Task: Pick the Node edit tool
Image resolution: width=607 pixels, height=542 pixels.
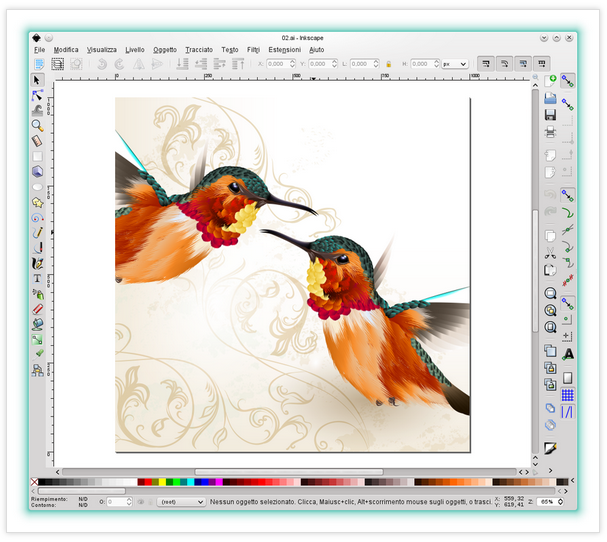Action: [38, 95]
